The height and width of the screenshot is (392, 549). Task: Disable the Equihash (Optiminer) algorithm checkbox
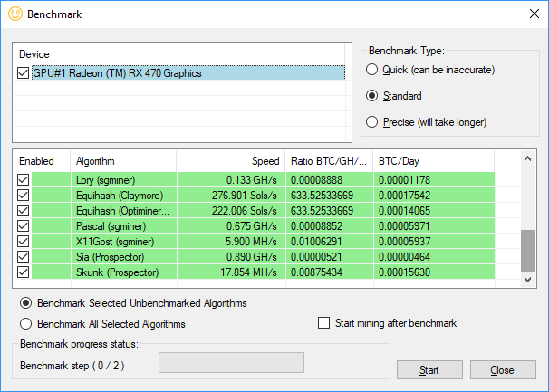(24, 211)
